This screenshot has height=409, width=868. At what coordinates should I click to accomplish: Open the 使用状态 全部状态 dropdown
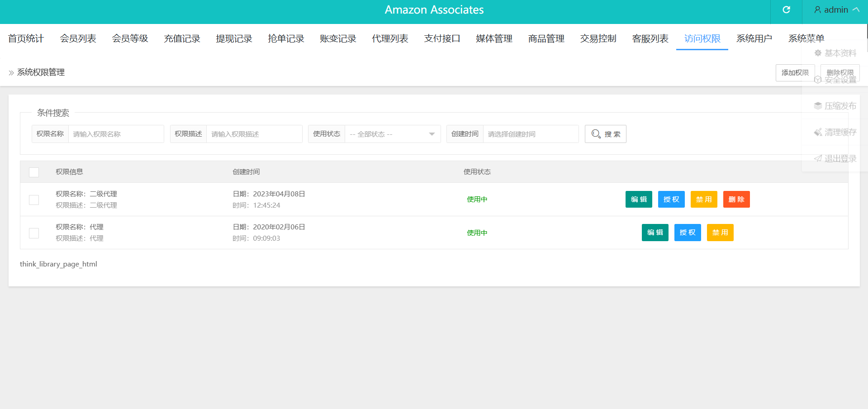[393, 134]
